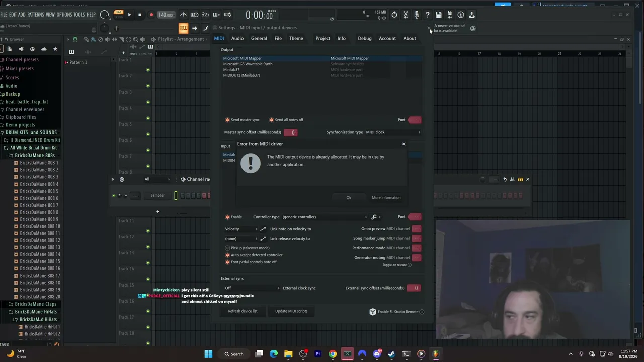Click the undo history icon in toolbar

[x=394, y=15]
